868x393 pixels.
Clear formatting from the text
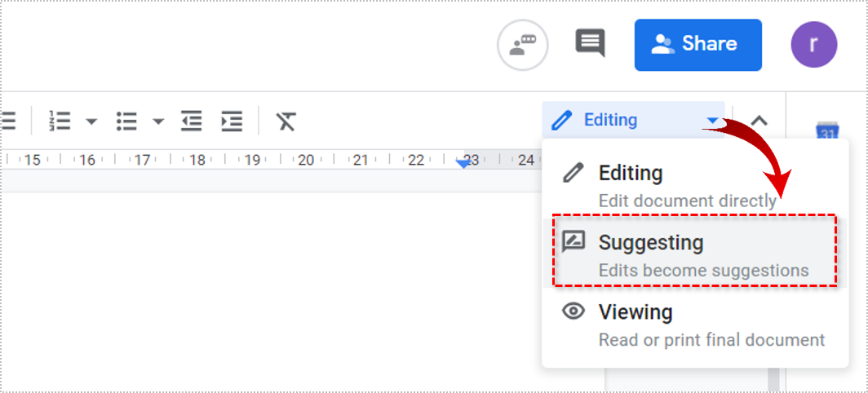286,121
